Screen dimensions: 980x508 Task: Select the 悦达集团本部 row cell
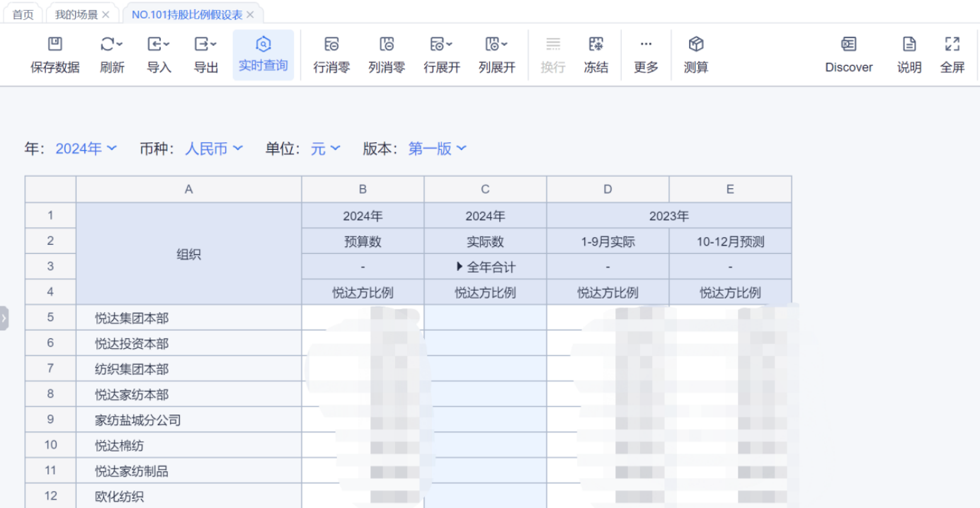click(x=132, y=318)
